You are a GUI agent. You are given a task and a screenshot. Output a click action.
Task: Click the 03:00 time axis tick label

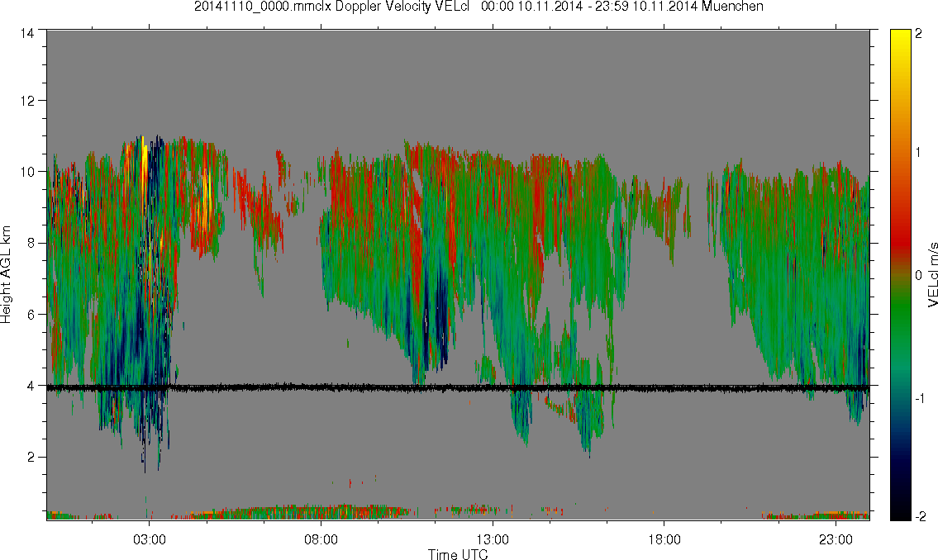click(149, 539)
